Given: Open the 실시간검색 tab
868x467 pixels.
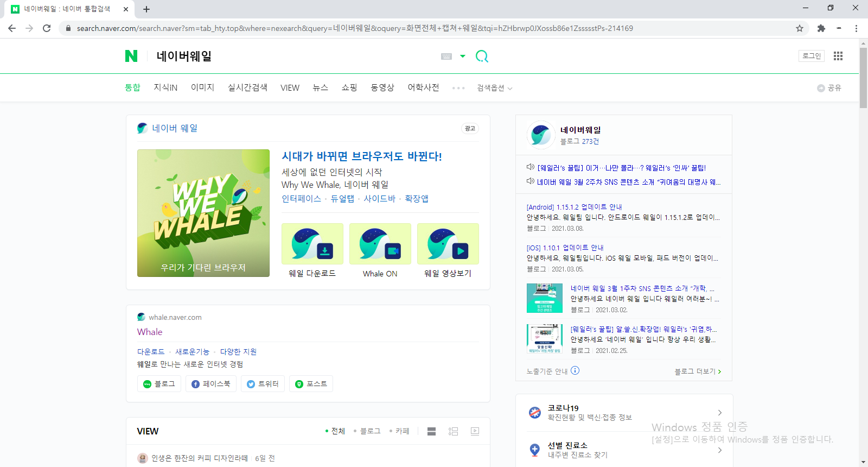Looking at the screenshot, I should pos(247,87).
